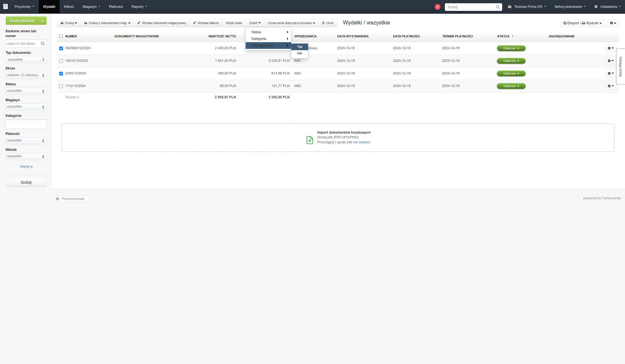The width and height of the screenshot is (625, 364).
Task: Open the Płatność filter dropdown
Action: click(26, 141)
